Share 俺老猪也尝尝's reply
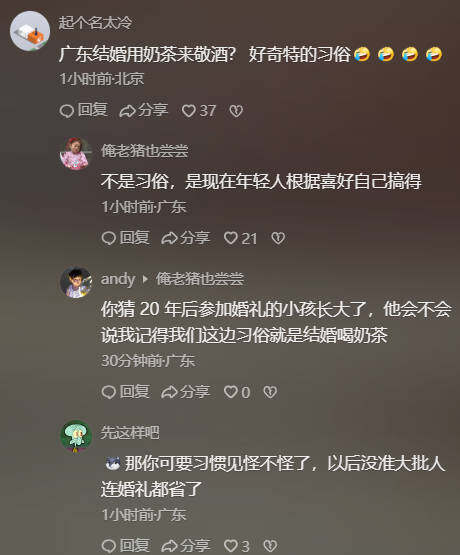Screen dimensions: 460x555 coord(185,238)
